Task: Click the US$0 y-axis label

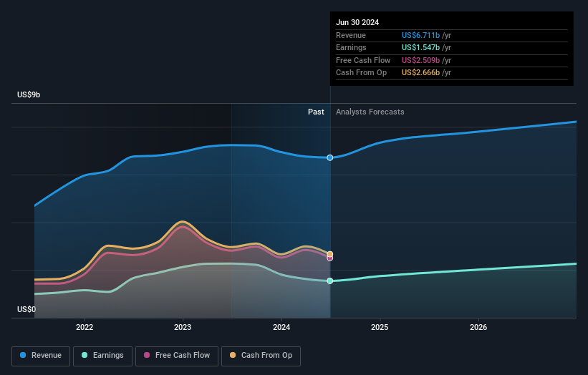Action: [26, 309]
